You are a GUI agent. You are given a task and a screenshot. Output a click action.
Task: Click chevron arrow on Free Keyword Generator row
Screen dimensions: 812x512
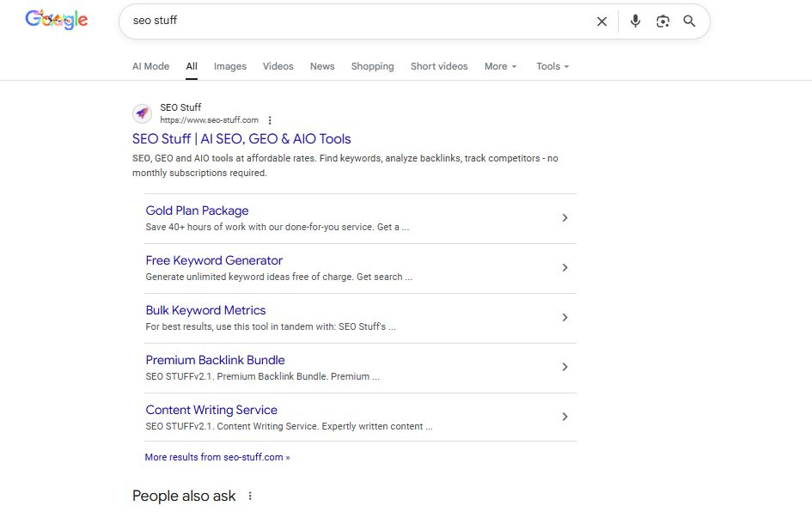[x=565, y=268]
